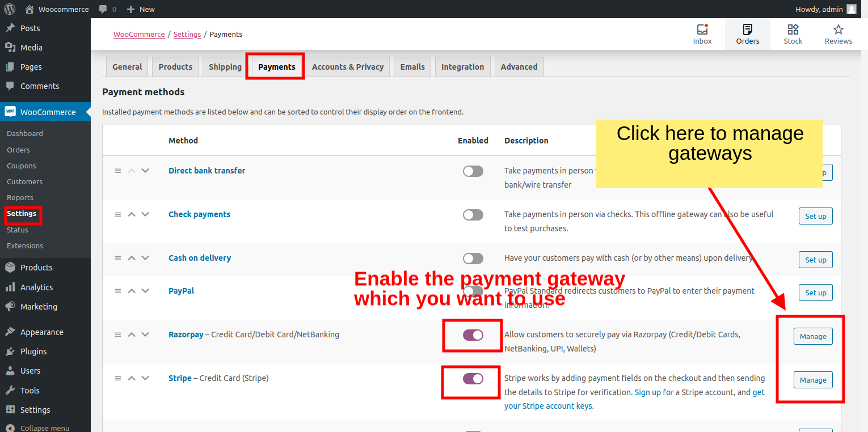Click drag handle icon for Razorpay row

coord(118,334)
